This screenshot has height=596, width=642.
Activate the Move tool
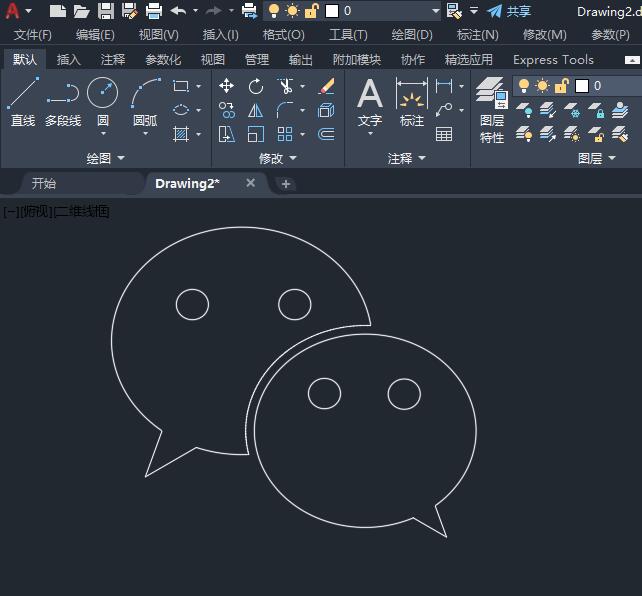226,86
